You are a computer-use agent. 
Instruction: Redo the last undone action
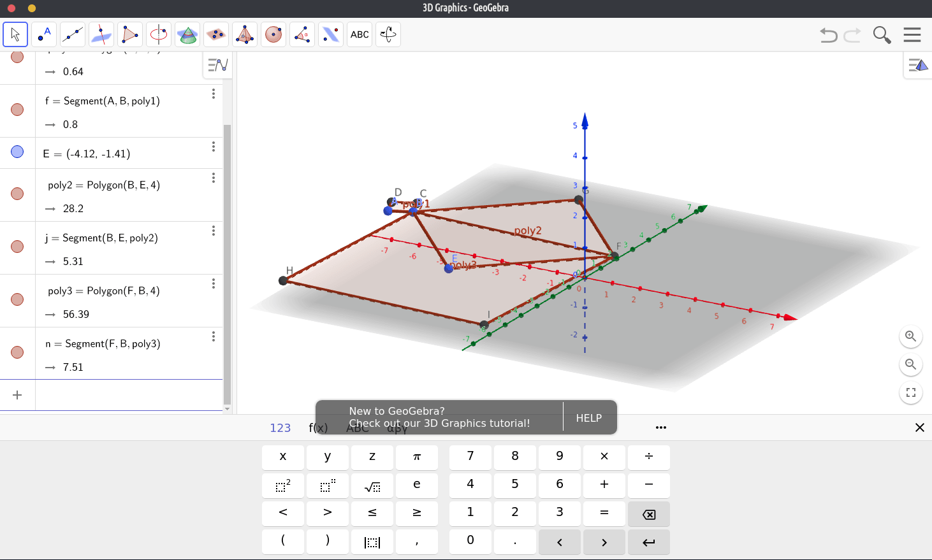pyautogui.click(x=852, y=35)
